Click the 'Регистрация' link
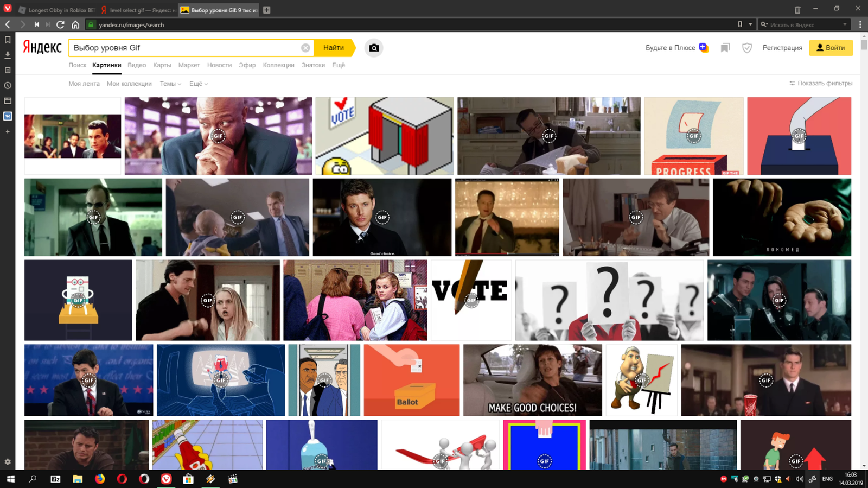The image size is (868, 488). coord(782,48)
